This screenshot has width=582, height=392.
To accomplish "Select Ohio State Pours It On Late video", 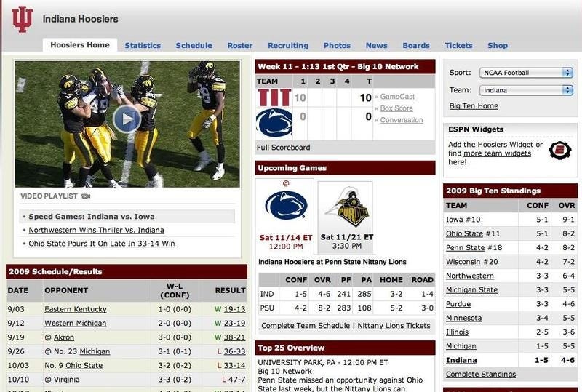I will (102, 244).
